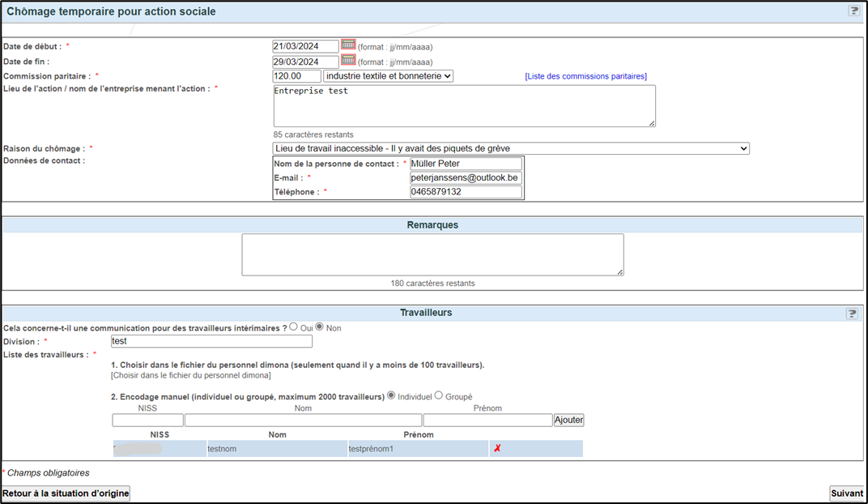Click the Téléphone field
Viewport: 868px width, 504px height.
pyautogui.click(x=466, y=191)
